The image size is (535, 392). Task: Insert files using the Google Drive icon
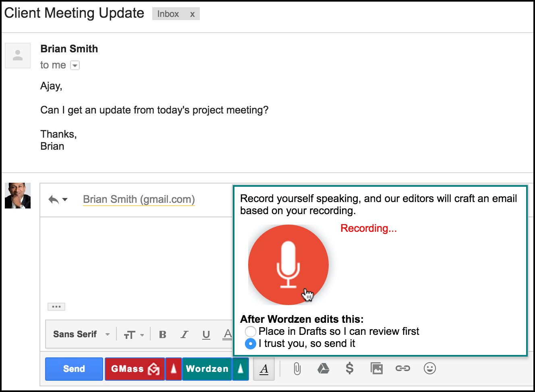323,368
